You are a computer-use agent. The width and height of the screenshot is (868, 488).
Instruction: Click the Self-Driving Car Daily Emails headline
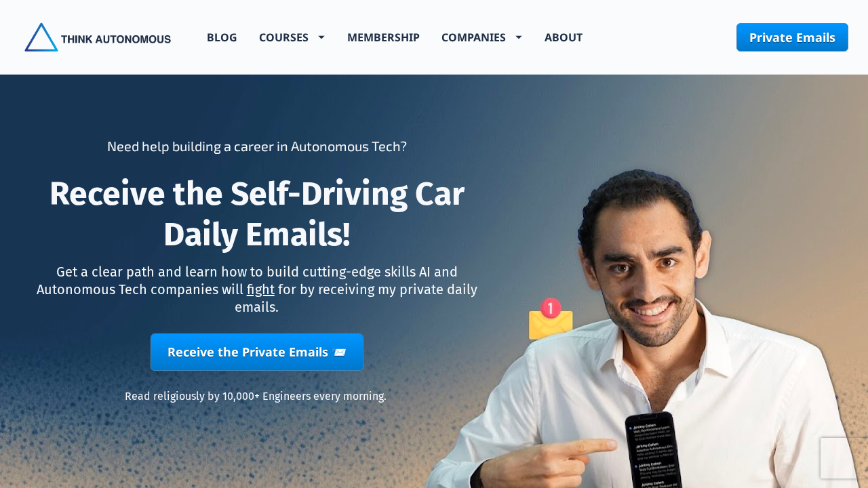pyautogui.click(x=257, y=213)
